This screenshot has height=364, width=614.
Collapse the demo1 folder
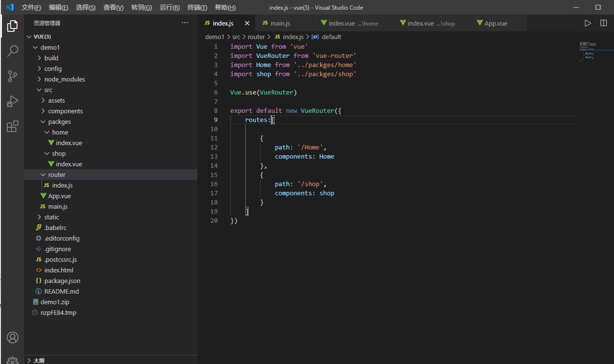[111, 47]
